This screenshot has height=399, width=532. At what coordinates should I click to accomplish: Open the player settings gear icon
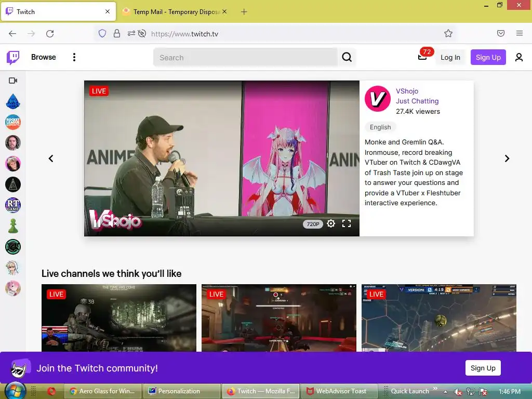pos(331,223)
